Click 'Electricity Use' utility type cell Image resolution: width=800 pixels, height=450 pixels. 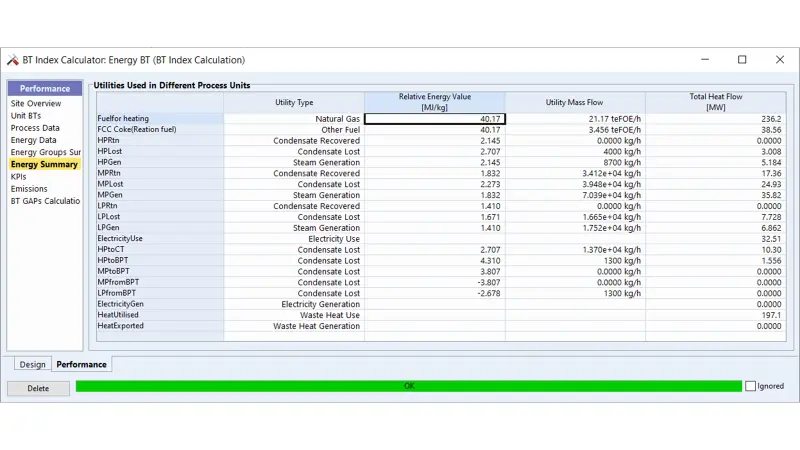coord(294,239)
